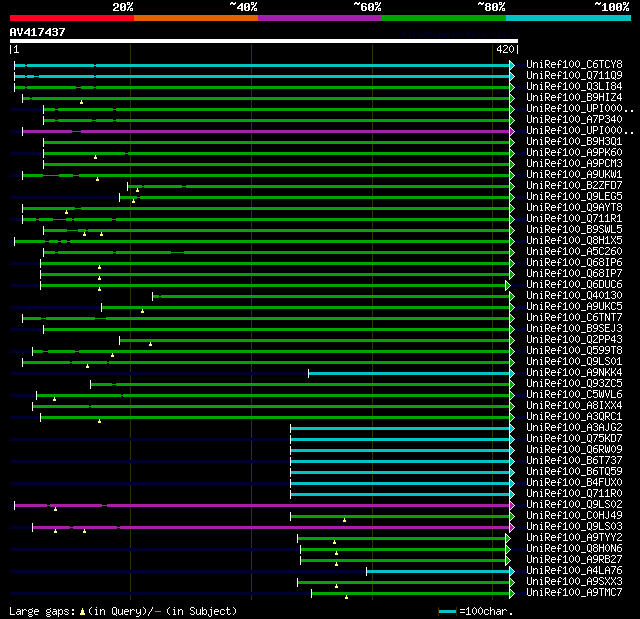Choose the UniRef100_A9RB27 label
Viewport: 640px width, 619px height.
574,560
